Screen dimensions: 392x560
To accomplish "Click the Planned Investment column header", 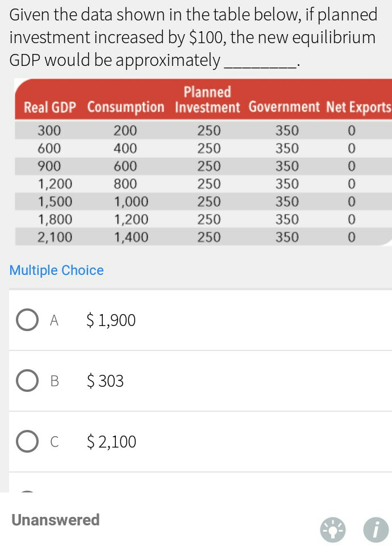I will click(x=207, y=99).
